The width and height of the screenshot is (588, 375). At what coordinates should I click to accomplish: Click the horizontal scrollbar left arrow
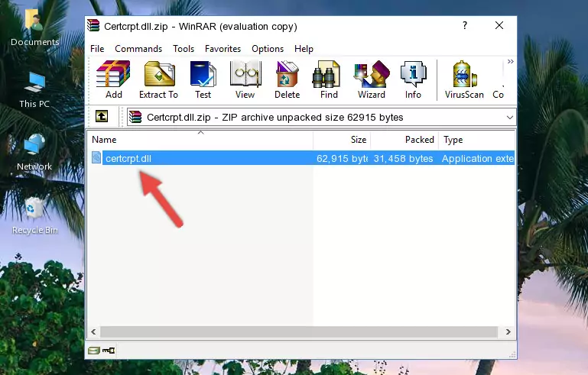93,331
